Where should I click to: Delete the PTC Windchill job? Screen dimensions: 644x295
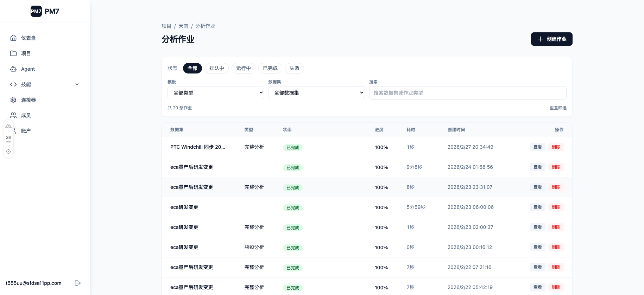point(556,147)
